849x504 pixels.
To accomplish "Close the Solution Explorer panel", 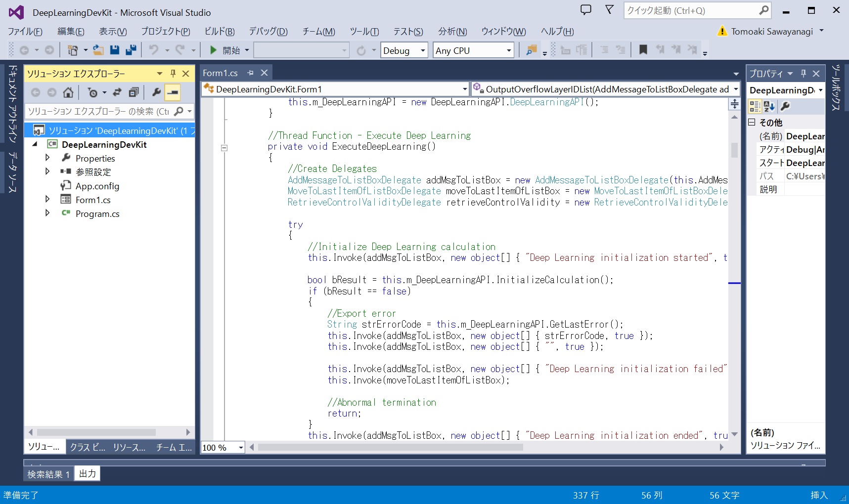I will pyautogui.click(x=186, y=74).
